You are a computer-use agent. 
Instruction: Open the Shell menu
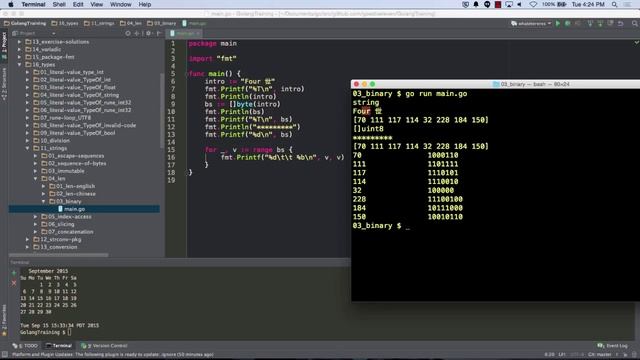(59, 4)
